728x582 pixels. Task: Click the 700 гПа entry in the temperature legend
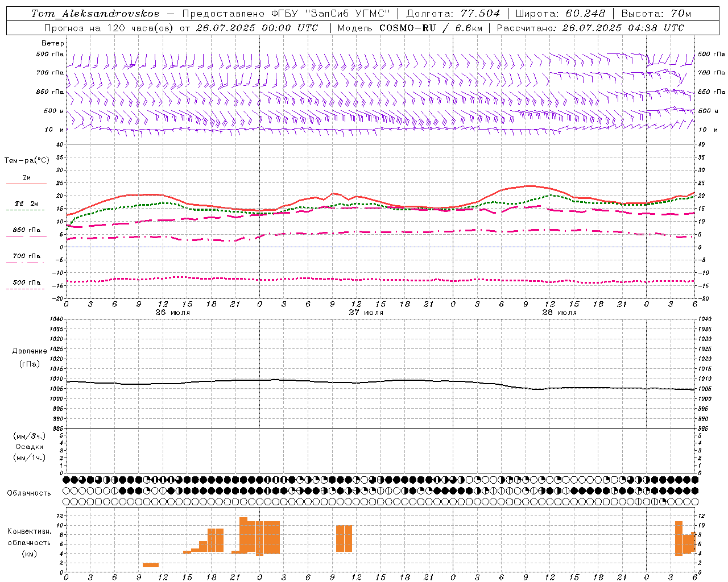(27, 256)
